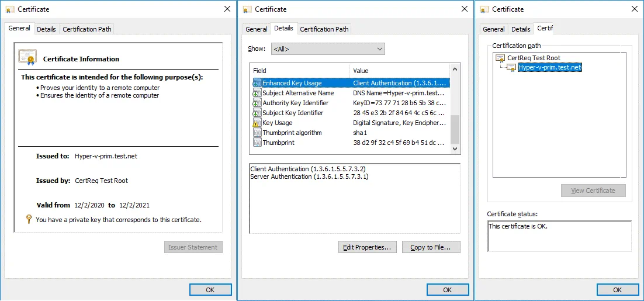The height and width of the screenshot is (301, 644).
Task: Select CertReq Test Root in certification path
Action: point(534,58)
